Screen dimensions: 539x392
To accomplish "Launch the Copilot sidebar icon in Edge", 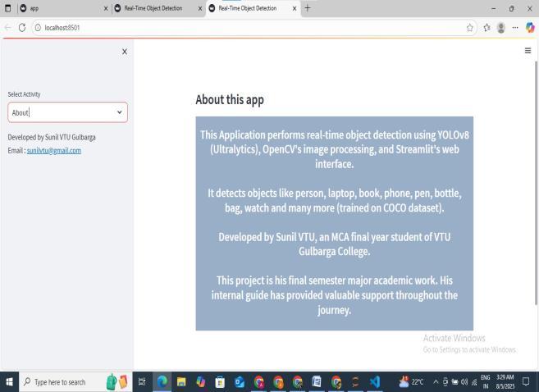I will tap(530, 28).
